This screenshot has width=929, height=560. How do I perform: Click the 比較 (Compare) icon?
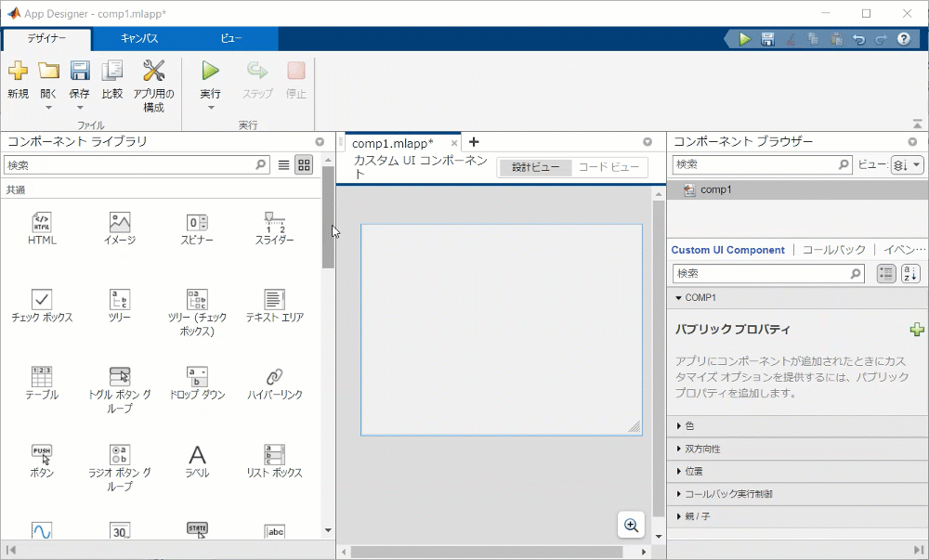pyautogui.click(x=112, y=72)
